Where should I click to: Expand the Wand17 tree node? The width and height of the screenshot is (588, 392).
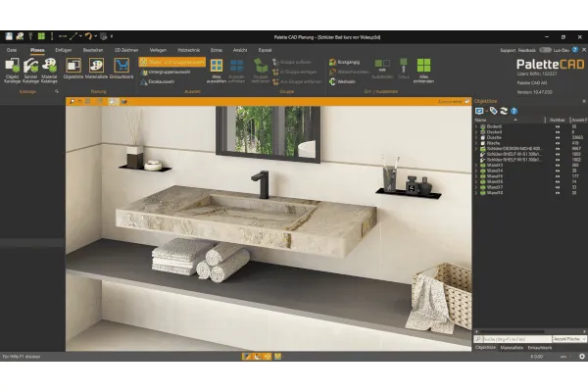click(476, 187)
